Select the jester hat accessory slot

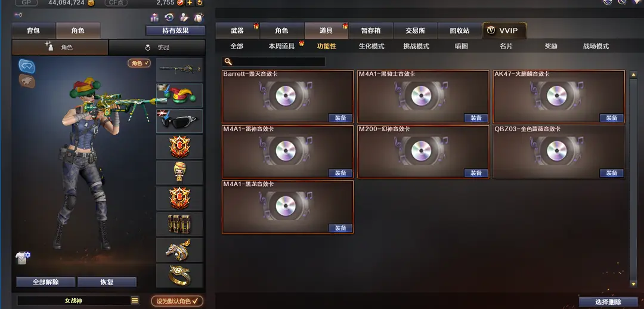pos(180,95)
